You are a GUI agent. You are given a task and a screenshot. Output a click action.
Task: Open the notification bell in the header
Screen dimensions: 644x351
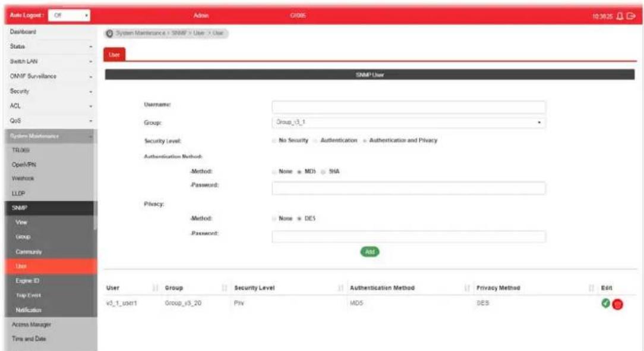point(620,16)
